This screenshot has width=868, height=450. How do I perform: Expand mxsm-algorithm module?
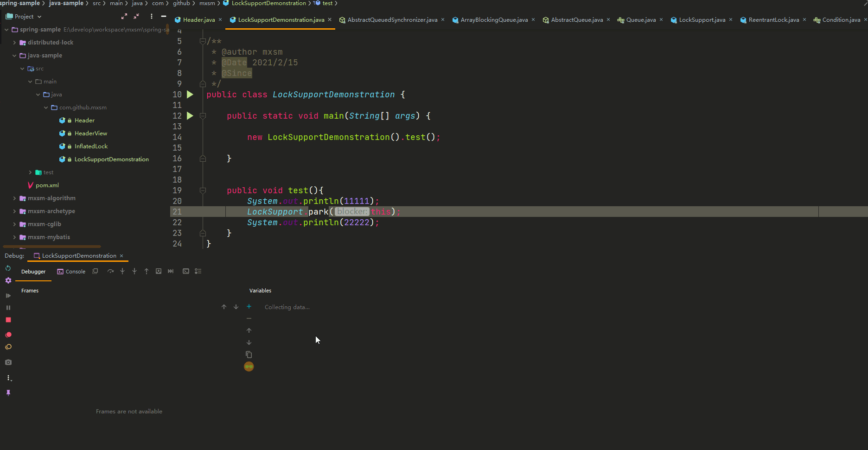[14, 198]
